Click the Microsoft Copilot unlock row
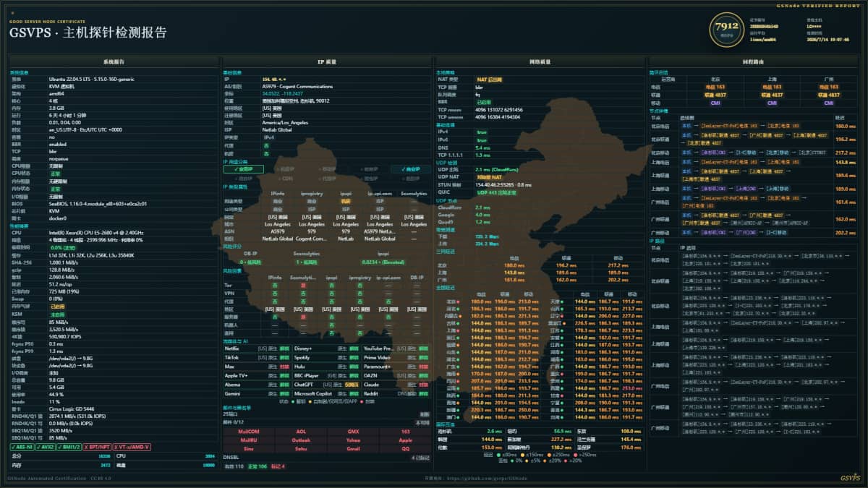Image resolution: width=868 pixels, height=488 pixels. pyautogui.click(x=327, y=393)
